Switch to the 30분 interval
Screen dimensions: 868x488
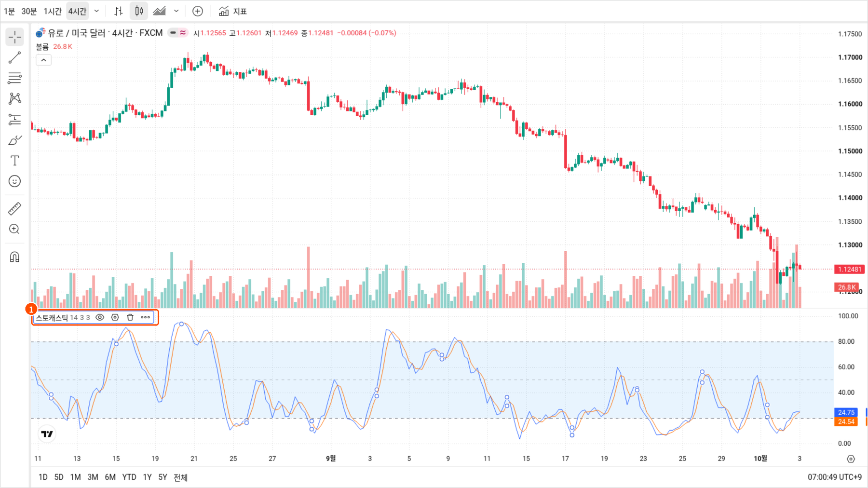[x=29, y=11]
